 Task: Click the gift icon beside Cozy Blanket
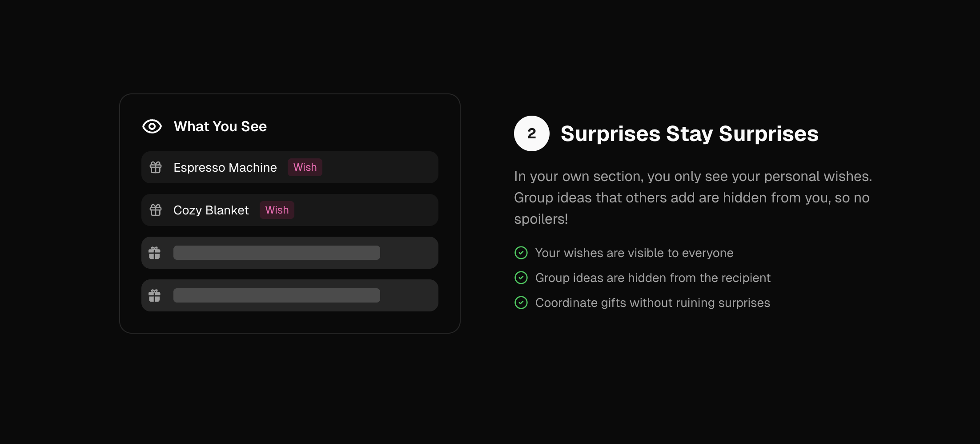[x=156, y=210]
